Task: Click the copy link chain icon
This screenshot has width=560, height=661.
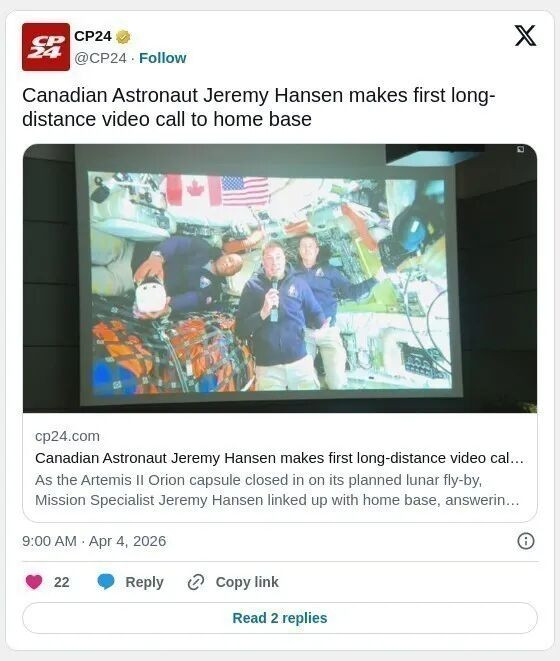Action: pos(196,582)
